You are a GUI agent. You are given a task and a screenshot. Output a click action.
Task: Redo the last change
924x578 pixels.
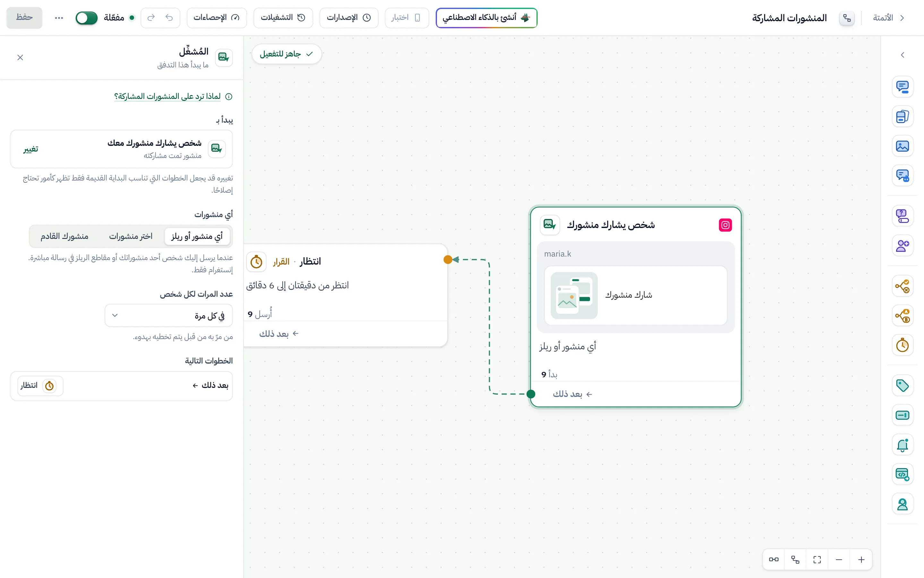coord(151,18)
